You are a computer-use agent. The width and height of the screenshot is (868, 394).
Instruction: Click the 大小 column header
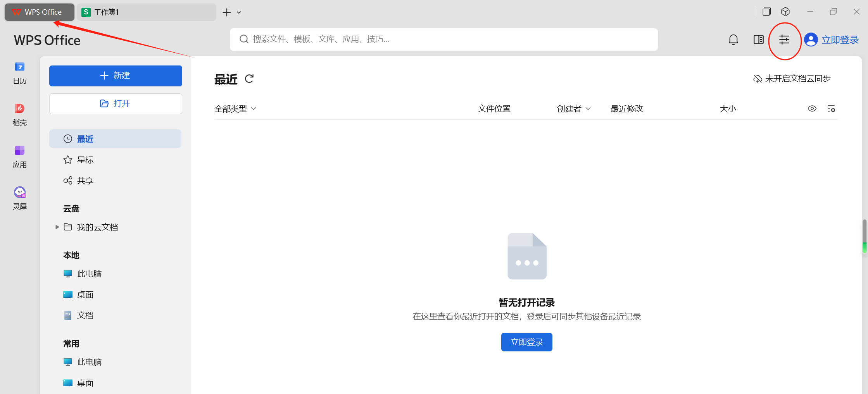[x=728, y=109]
